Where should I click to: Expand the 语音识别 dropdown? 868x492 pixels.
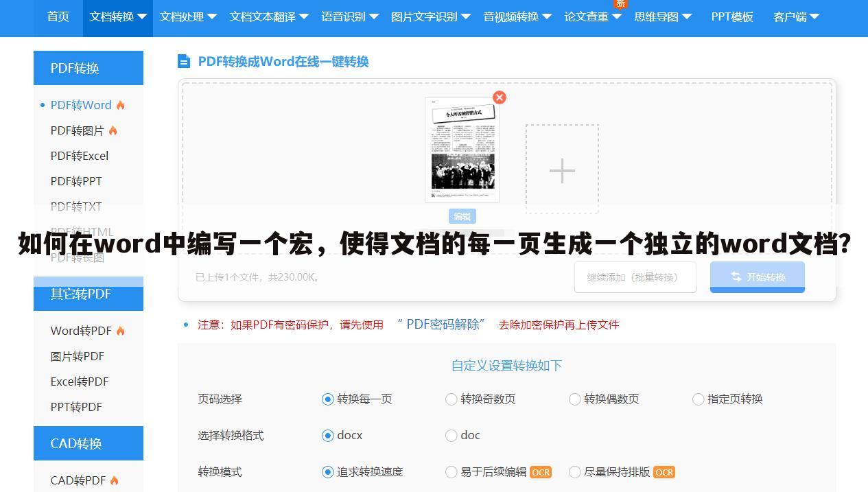344,16
